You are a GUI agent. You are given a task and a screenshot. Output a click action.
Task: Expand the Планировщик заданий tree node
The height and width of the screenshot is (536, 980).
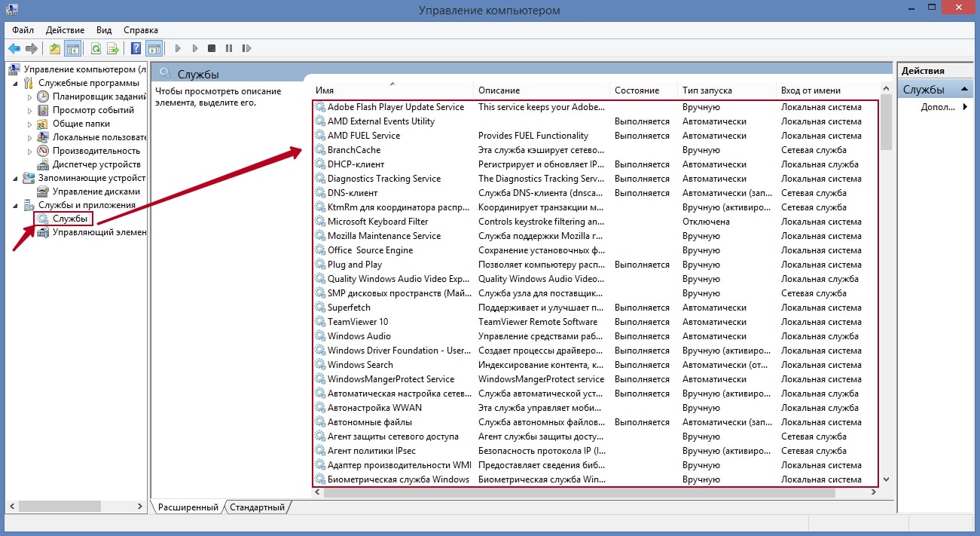pos(30,97)
